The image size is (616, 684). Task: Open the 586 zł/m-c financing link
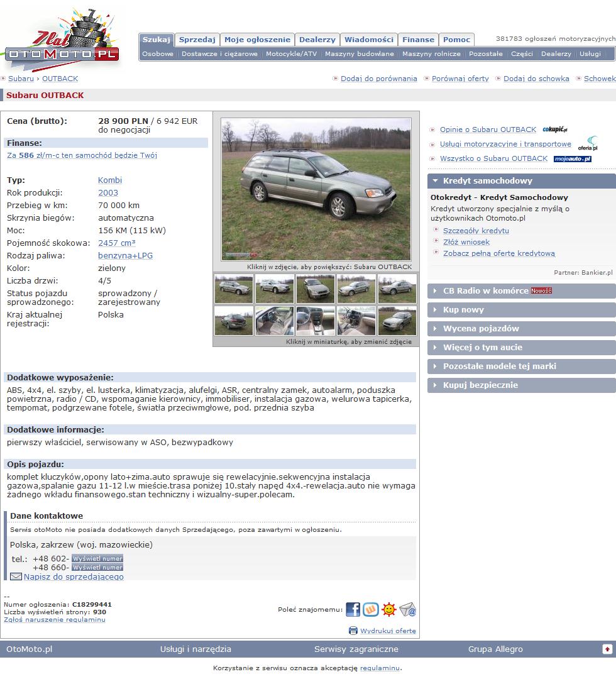point(82,155)
